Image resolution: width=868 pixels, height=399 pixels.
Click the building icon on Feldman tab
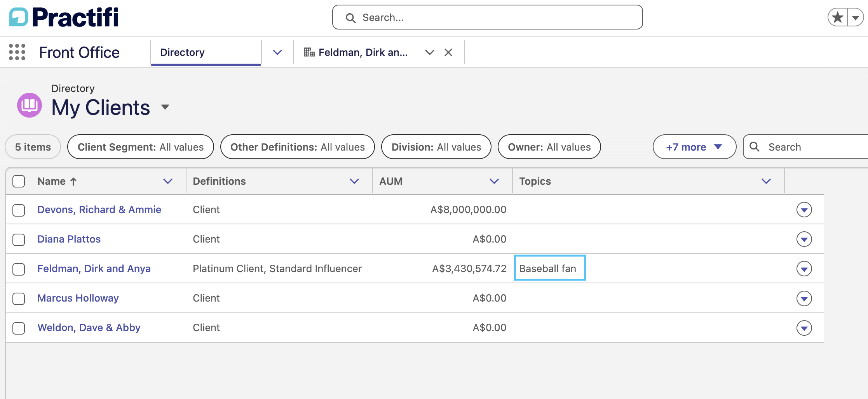click(309, 52)
